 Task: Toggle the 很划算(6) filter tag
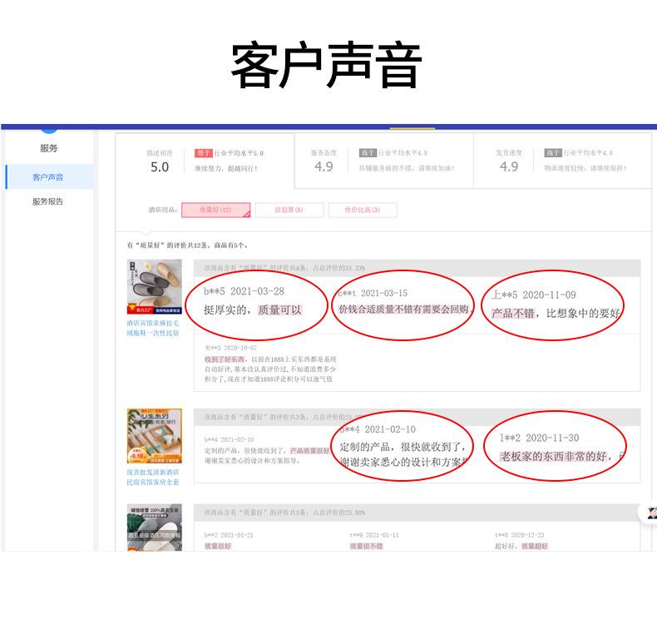[289, 211]
